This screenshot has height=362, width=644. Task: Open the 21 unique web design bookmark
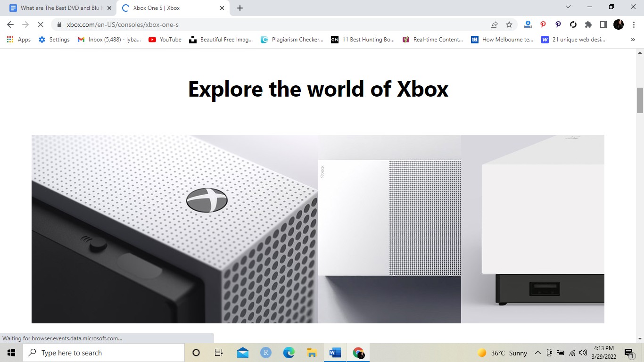(x=573, y=40)
